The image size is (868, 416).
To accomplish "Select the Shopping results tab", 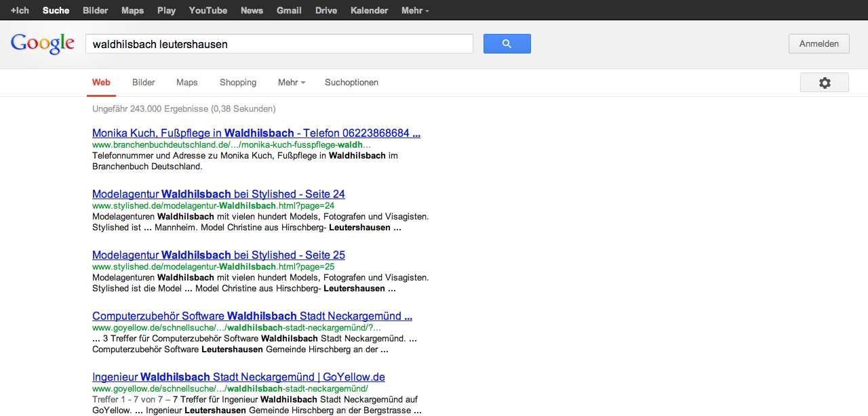I will [x=238, y=83].
